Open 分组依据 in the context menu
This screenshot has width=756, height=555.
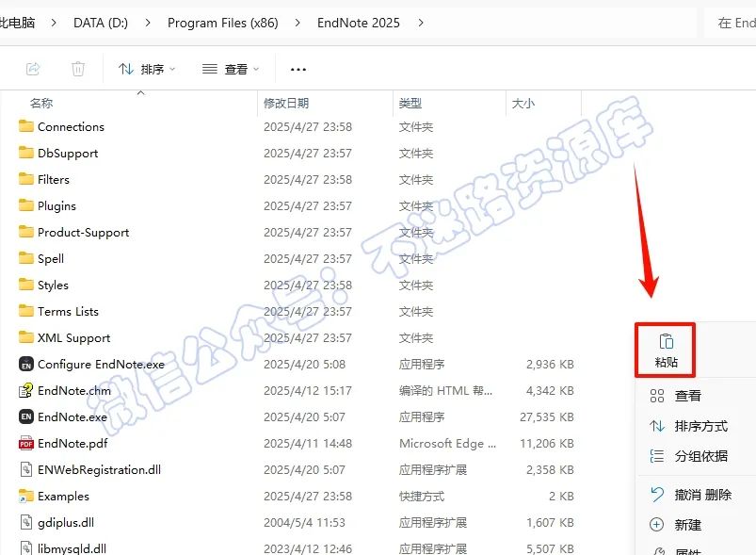pyautogui.click(x=688, y=456)
